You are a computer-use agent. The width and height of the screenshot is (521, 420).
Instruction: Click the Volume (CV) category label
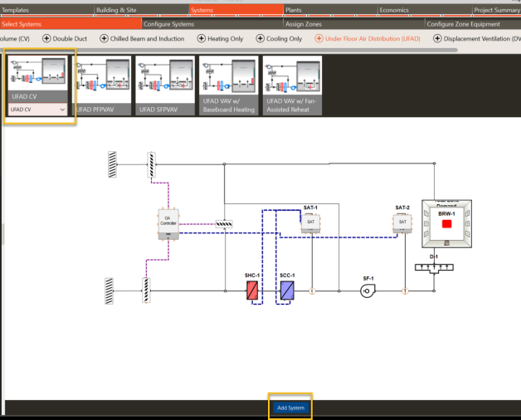click(15, 38)
